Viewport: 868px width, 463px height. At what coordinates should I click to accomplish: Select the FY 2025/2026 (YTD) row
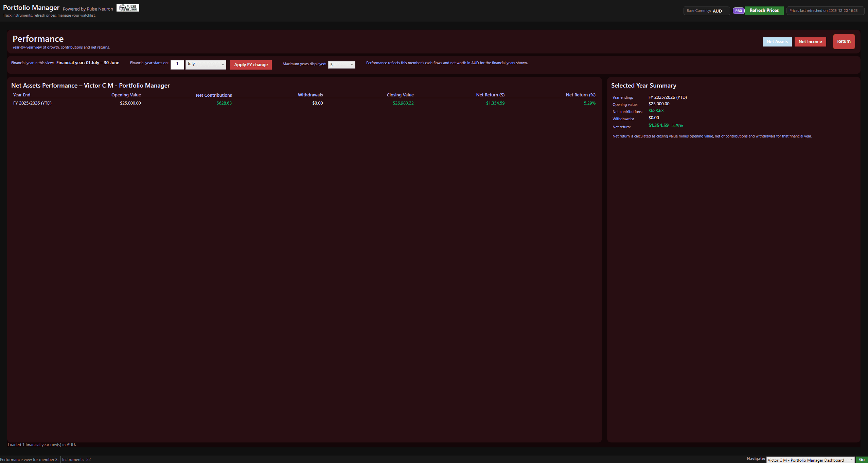pyautogui.click(x=32, y=103)
